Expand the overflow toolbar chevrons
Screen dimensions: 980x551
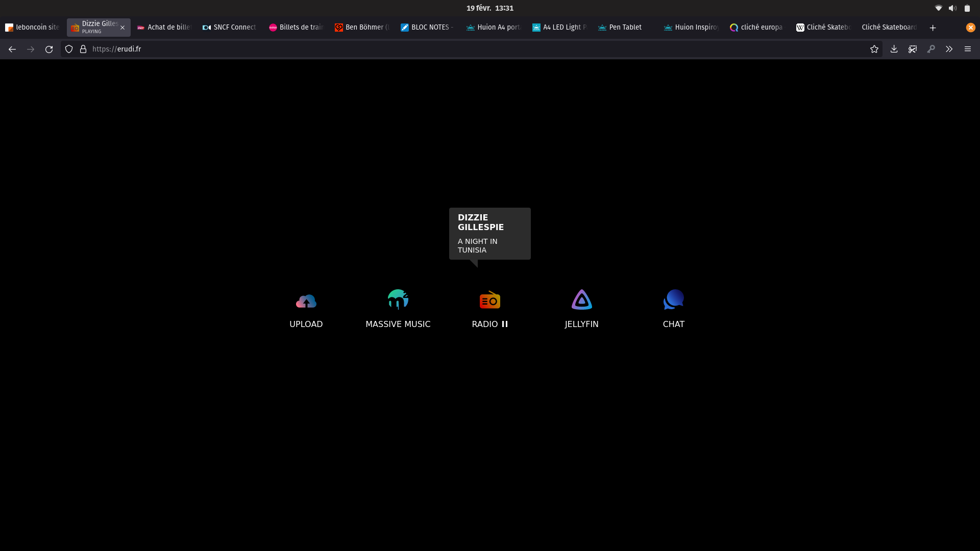(x=949, y=49)
